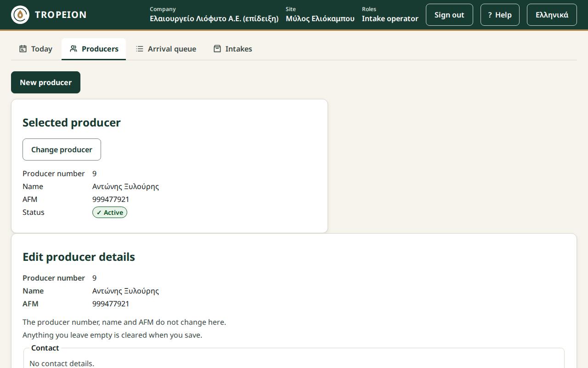The width and height of the screenshot is (588, 368).
Task: Click 'Anything you leave empty is cleared' note
Action: (x=112, y=335)
